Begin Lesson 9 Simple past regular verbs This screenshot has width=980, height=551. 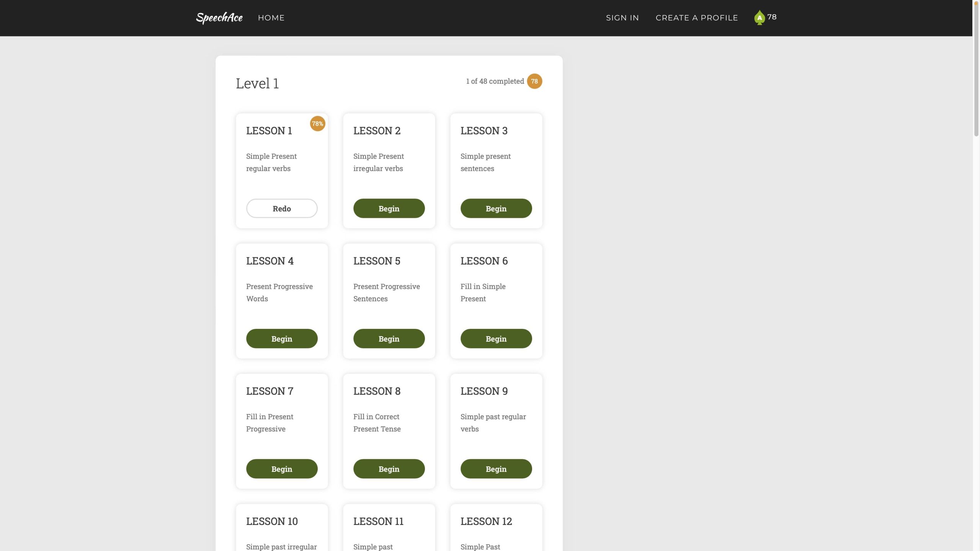[496, 469]
